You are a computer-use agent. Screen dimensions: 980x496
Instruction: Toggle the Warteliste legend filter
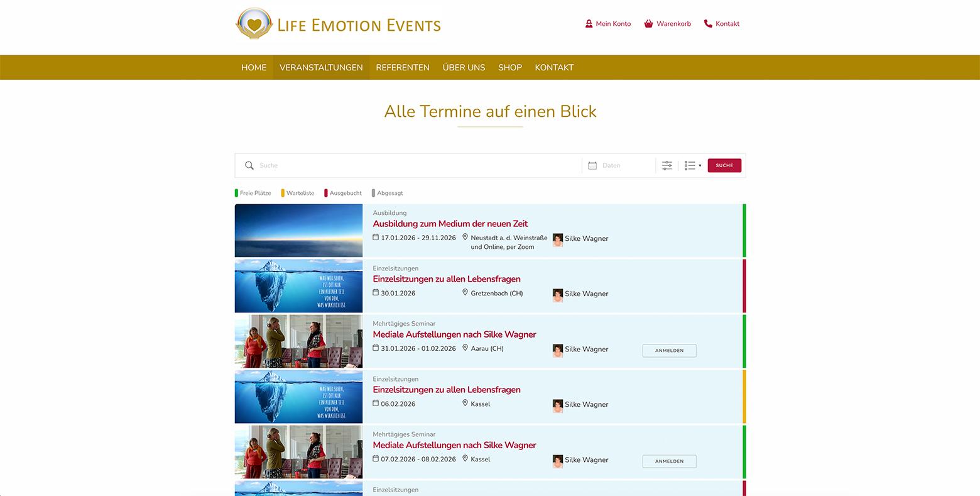(x=298, y=193)
